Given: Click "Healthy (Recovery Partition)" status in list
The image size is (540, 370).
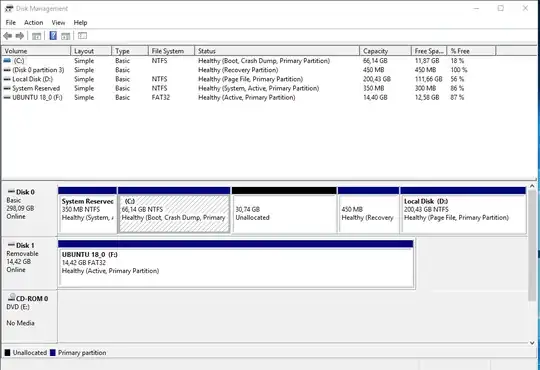Looking at the screenshot, I should (x=238, y=70).
